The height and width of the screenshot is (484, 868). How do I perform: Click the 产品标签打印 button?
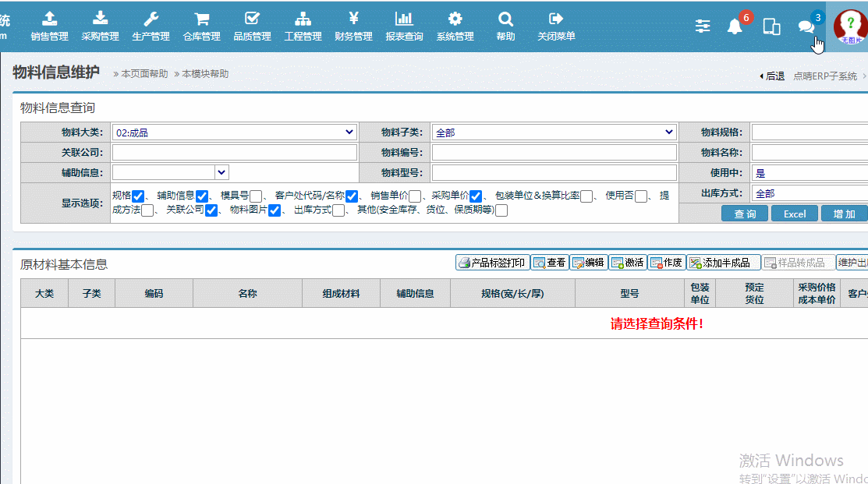[x=492, y=263]
